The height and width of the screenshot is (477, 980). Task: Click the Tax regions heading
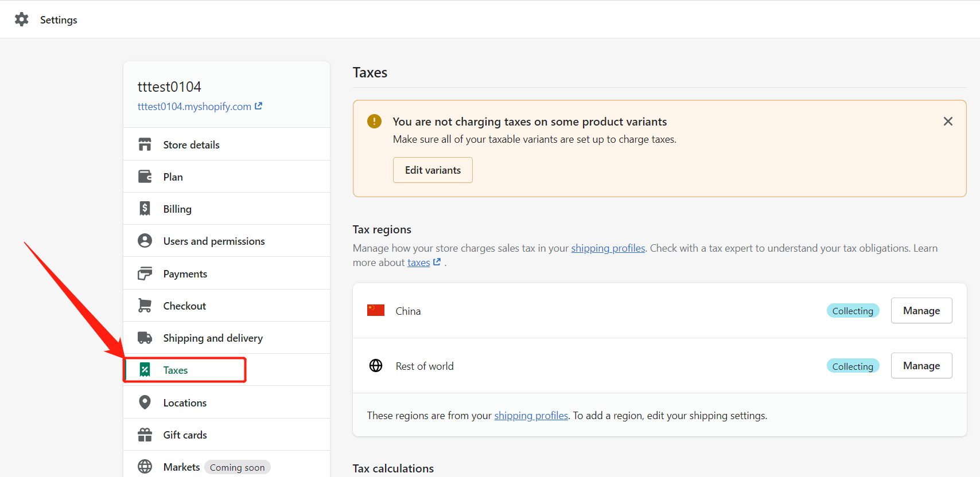382,229
